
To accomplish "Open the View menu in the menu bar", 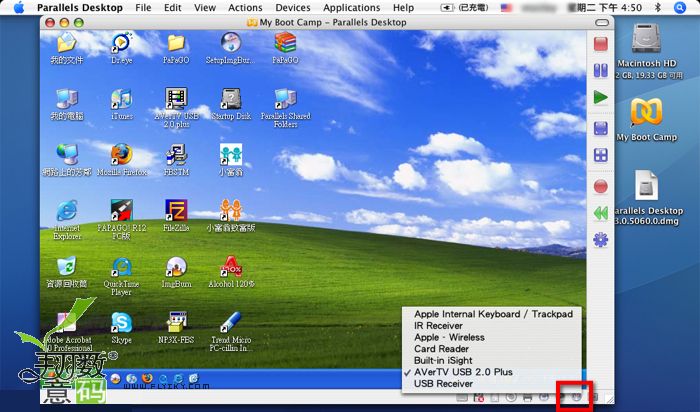I will [205, 8].
